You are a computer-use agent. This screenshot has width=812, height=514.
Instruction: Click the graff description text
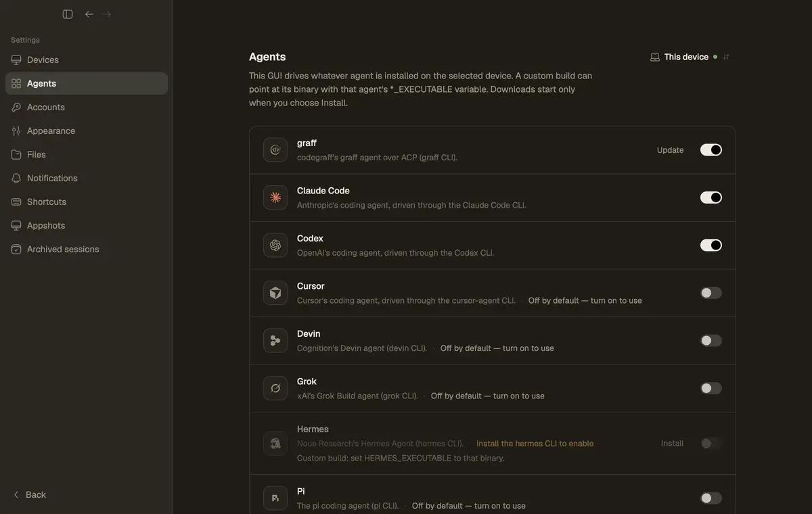click(377, 158)
